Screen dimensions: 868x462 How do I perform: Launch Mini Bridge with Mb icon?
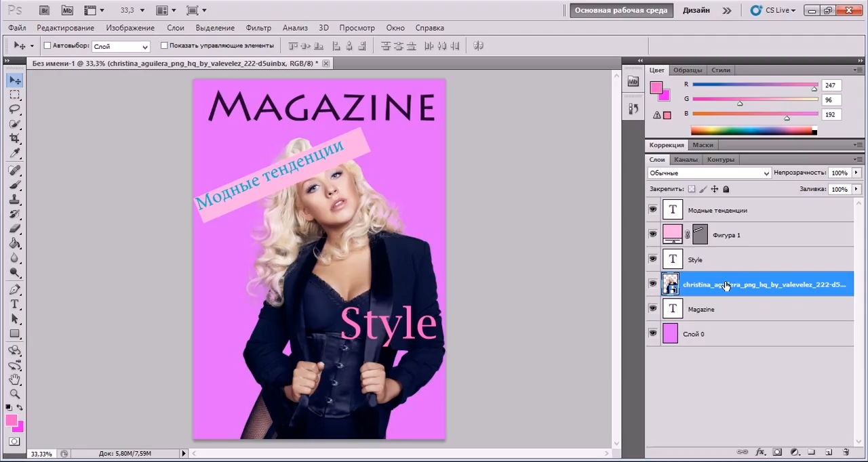coord(66,10)
